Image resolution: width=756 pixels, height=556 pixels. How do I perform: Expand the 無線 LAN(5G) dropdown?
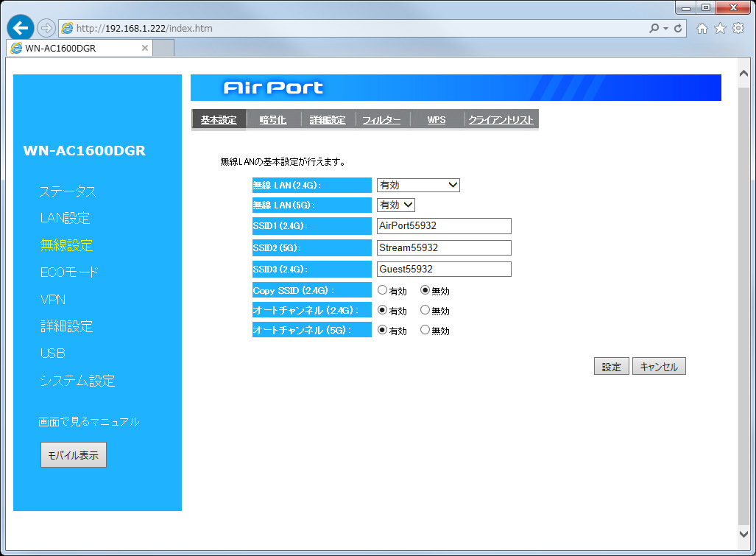pyautogui.click(x=396, y=205)
